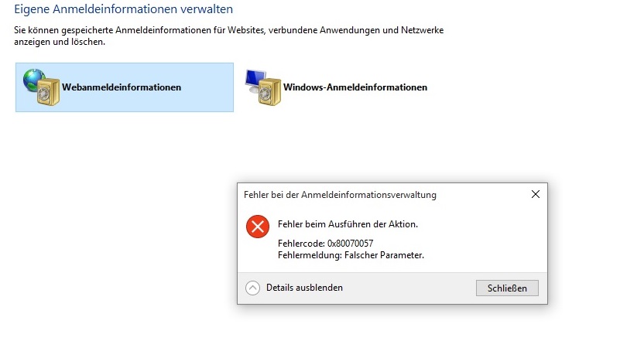Viewport: 644px width, 341px height.
Task: Click the golden safe beside Webanmeldeinformationen
Action: click(x=48, y=92)
